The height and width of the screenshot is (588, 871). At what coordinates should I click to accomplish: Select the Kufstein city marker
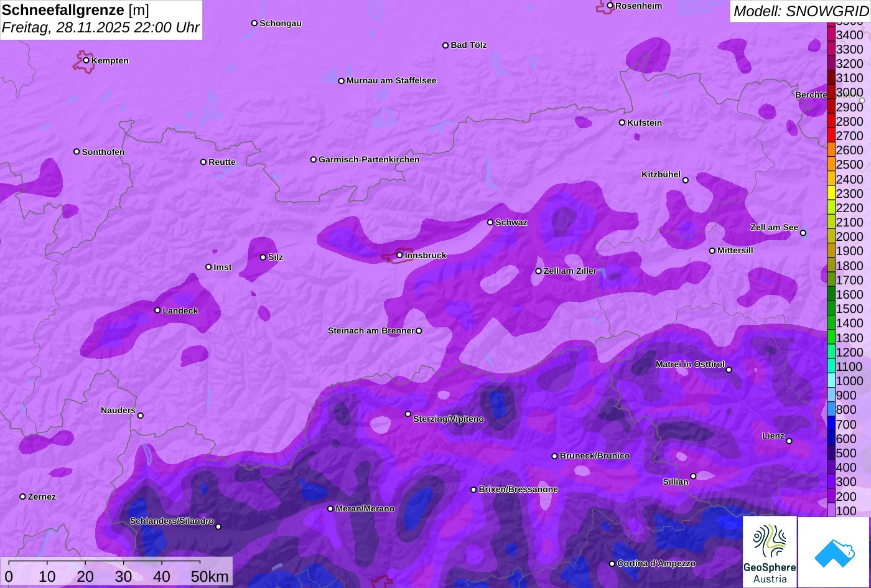[622, 123]
